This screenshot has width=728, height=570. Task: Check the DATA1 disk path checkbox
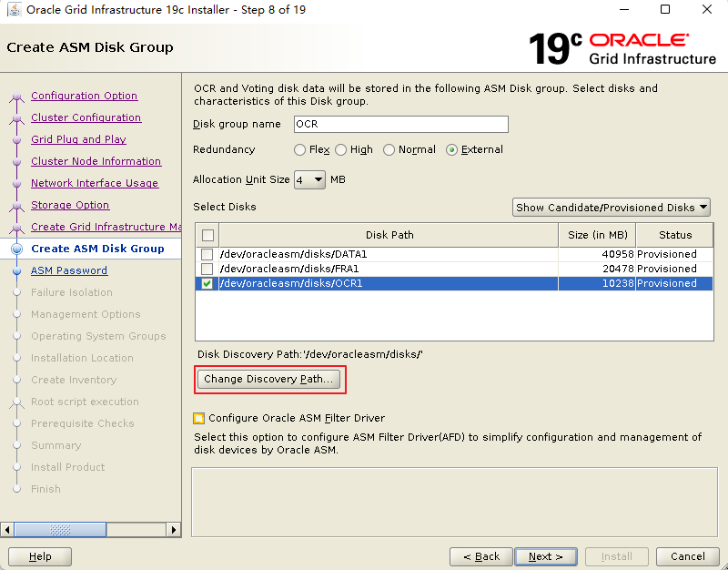(x=207, y=254)
